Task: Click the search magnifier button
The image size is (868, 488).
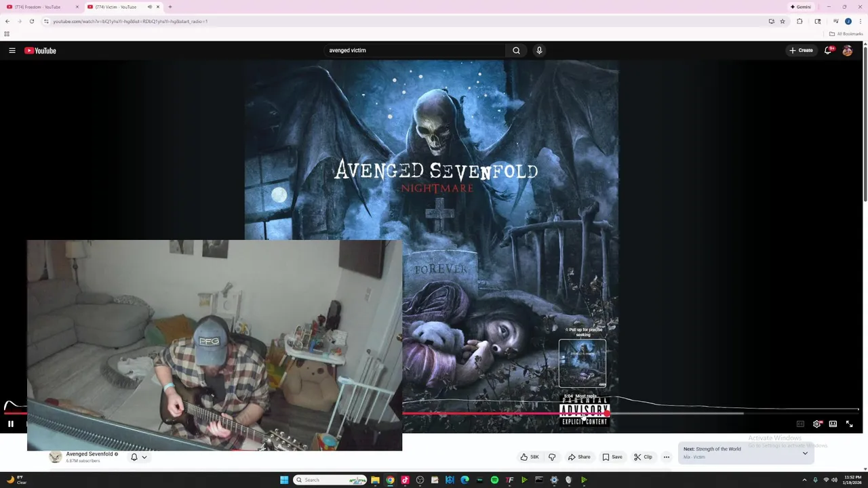Action: pyautogui.click(x=516, y=50)
